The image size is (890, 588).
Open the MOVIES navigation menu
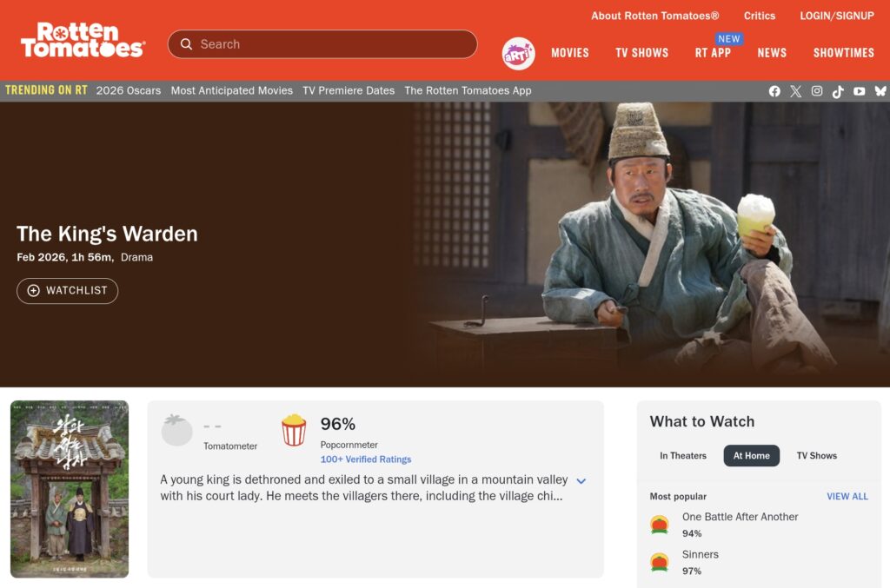coord(570,53)
